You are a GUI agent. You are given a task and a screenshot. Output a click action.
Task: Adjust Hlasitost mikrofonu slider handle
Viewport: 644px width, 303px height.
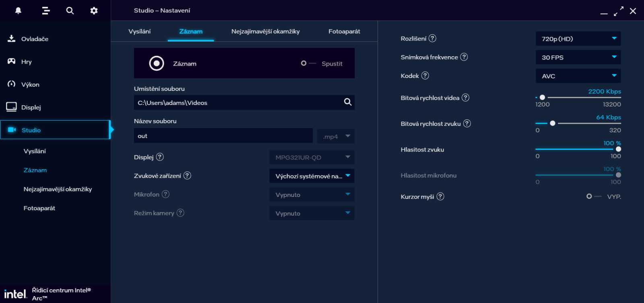(618, 175)
